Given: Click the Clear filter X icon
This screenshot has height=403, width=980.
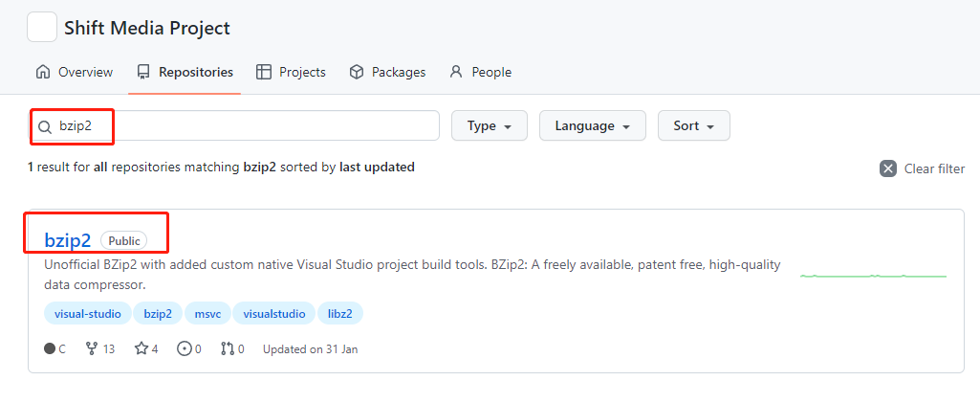Looking at the screenshot, I should 888,168.
